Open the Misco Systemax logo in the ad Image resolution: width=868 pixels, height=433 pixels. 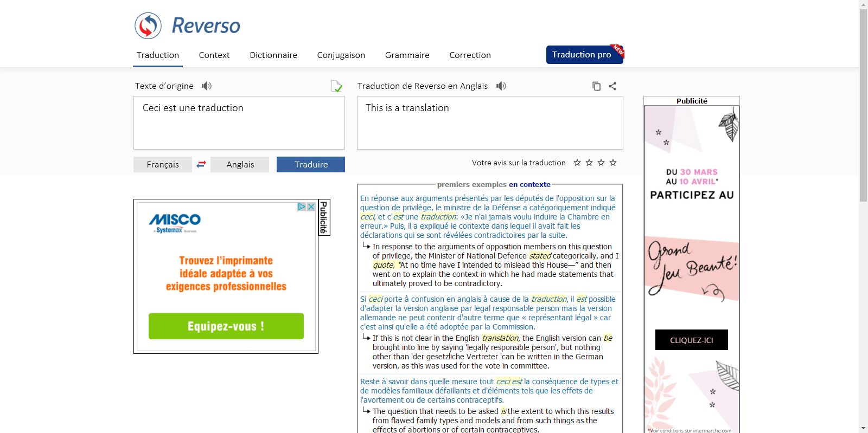(175, 223)
